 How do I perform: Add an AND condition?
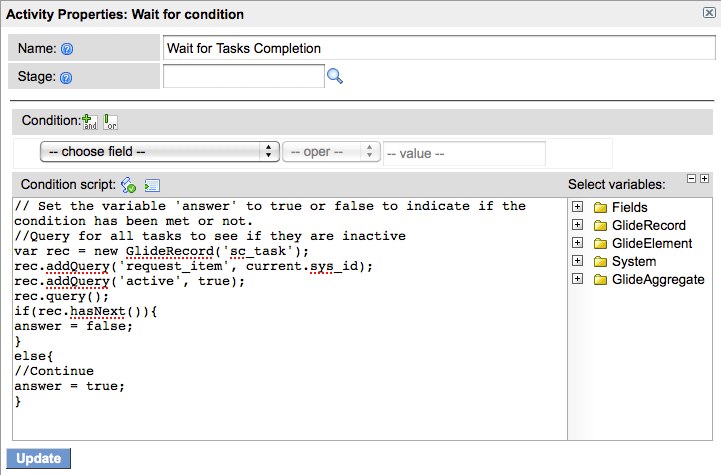tap(89, 121)
